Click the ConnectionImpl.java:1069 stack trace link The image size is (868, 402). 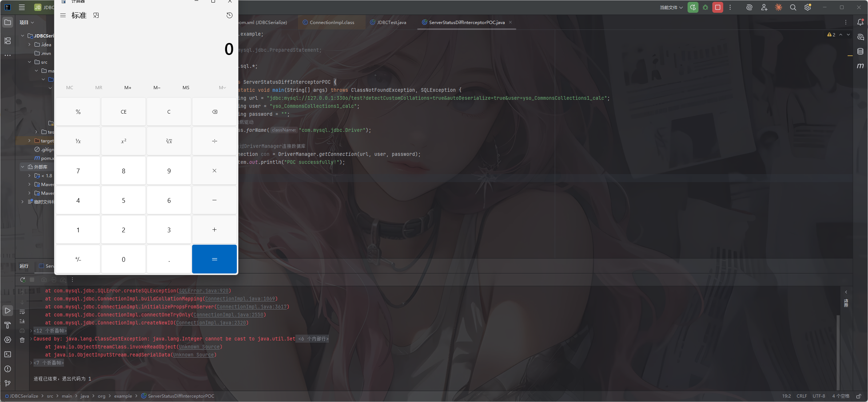(240, 299)
